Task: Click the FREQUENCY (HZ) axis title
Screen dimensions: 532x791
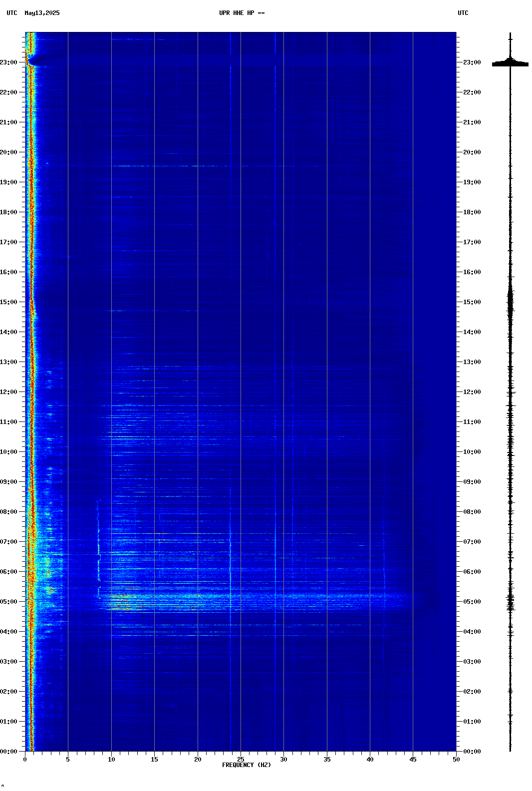Action: [x=247, y=765]
